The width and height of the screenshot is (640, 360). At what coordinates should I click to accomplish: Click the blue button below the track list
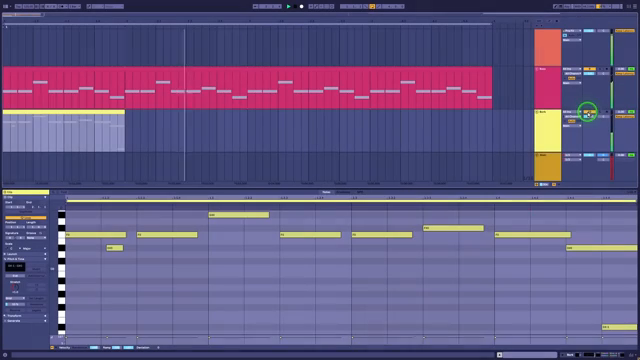544,184
